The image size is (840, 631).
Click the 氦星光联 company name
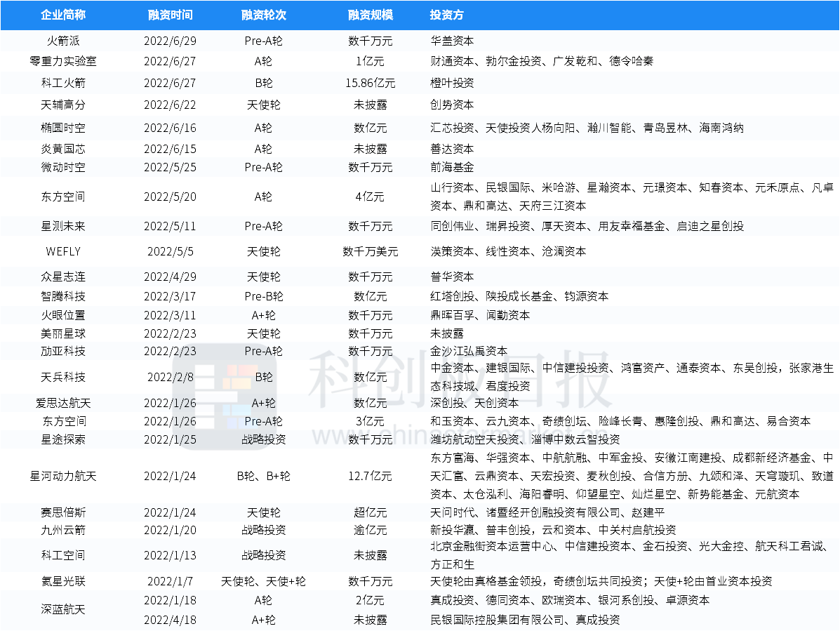click(63, 581)
